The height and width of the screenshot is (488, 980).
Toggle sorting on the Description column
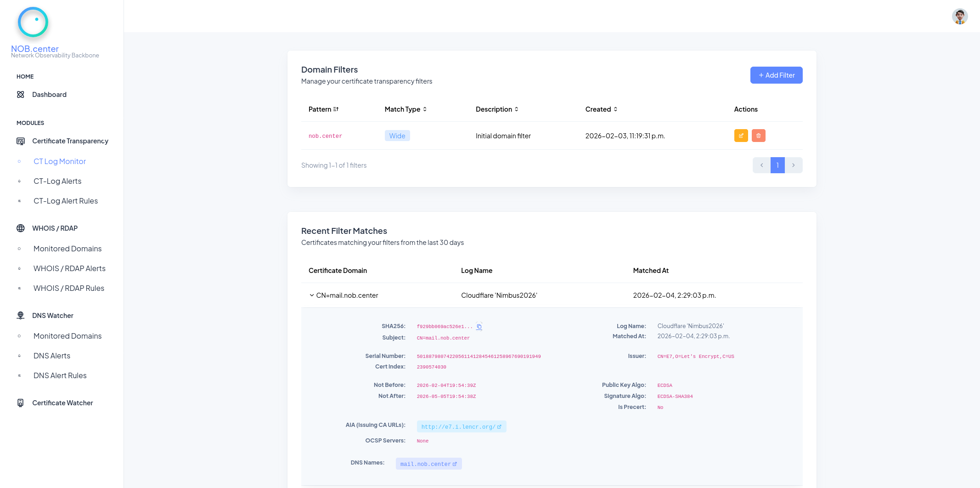(x=517, y=109)
